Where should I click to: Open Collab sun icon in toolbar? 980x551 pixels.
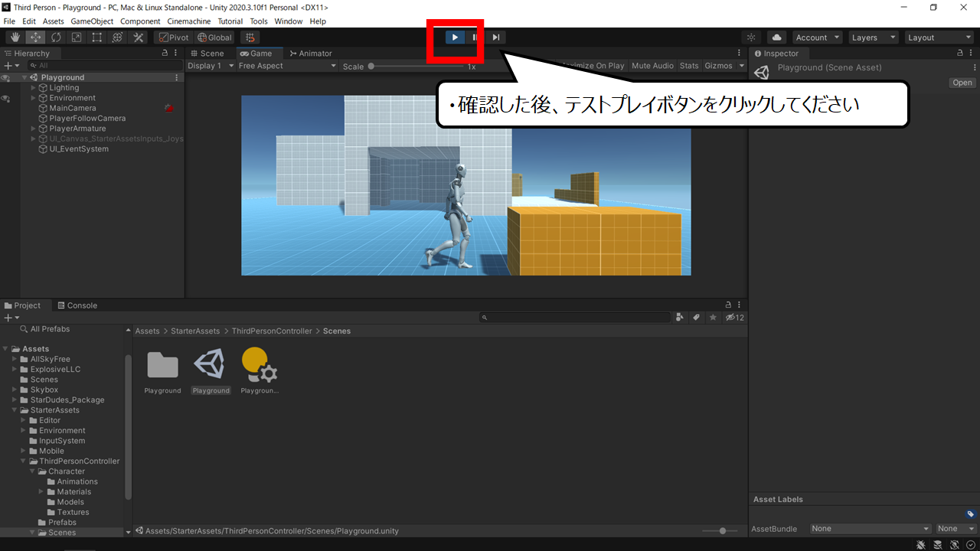click(x=751, y=37)
